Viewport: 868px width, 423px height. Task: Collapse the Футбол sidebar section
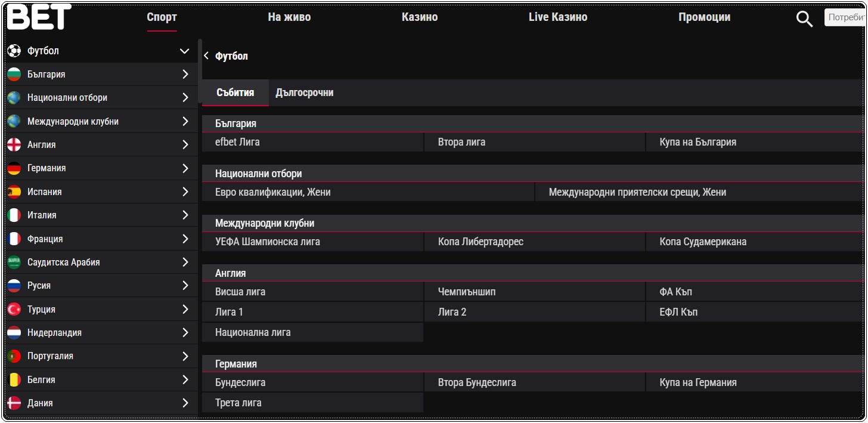coord(184,51)
